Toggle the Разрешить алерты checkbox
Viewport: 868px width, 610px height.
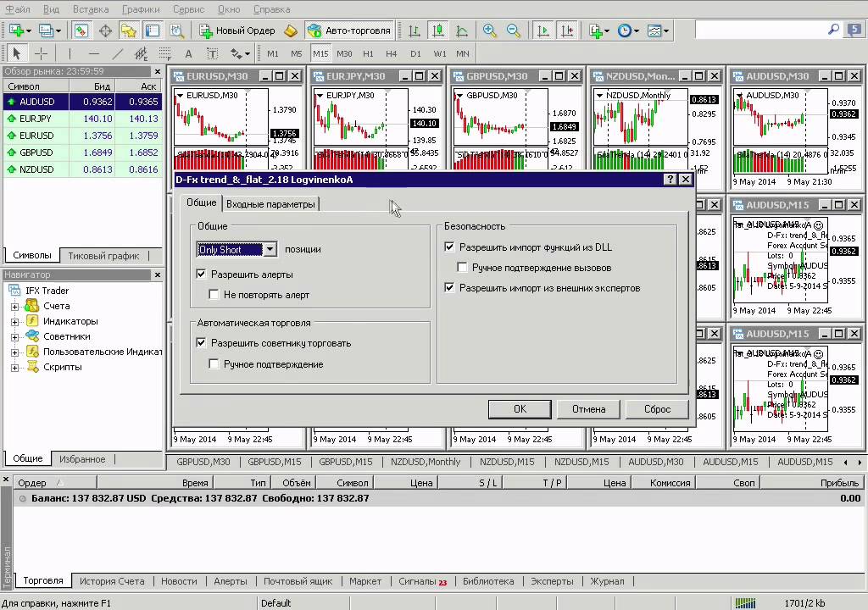click(202, 274)
